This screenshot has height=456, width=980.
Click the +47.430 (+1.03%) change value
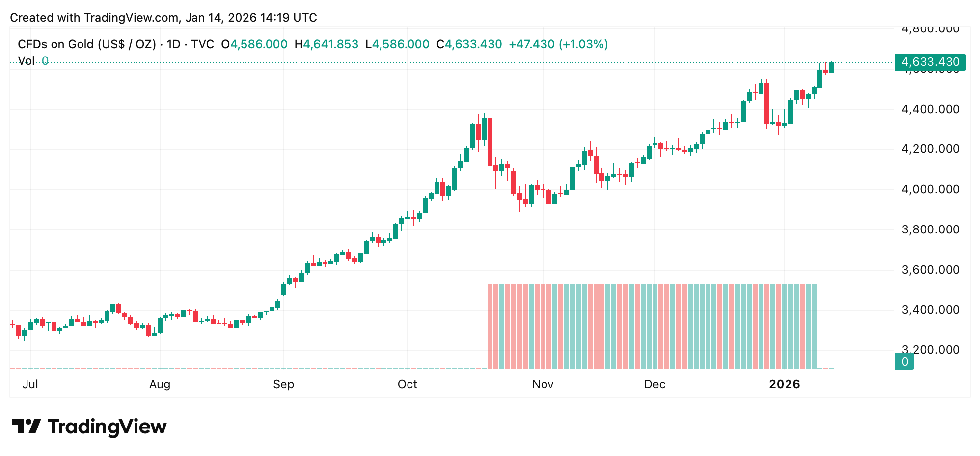[x=558, y=44]
